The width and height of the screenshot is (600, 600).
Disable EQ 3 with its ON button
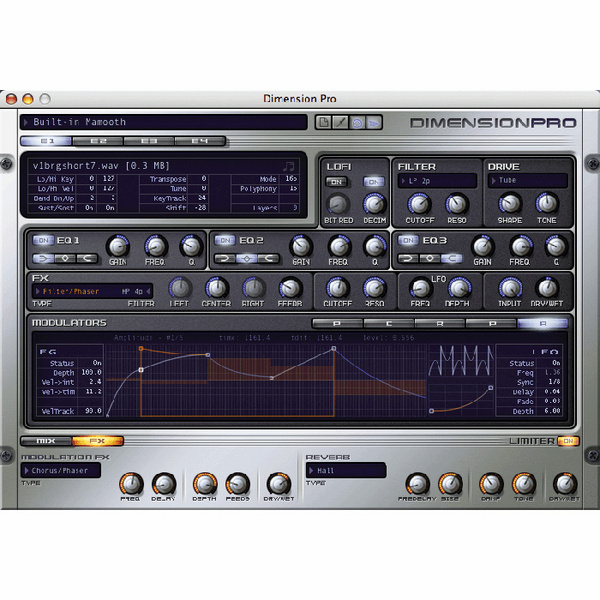click(408, 240)
